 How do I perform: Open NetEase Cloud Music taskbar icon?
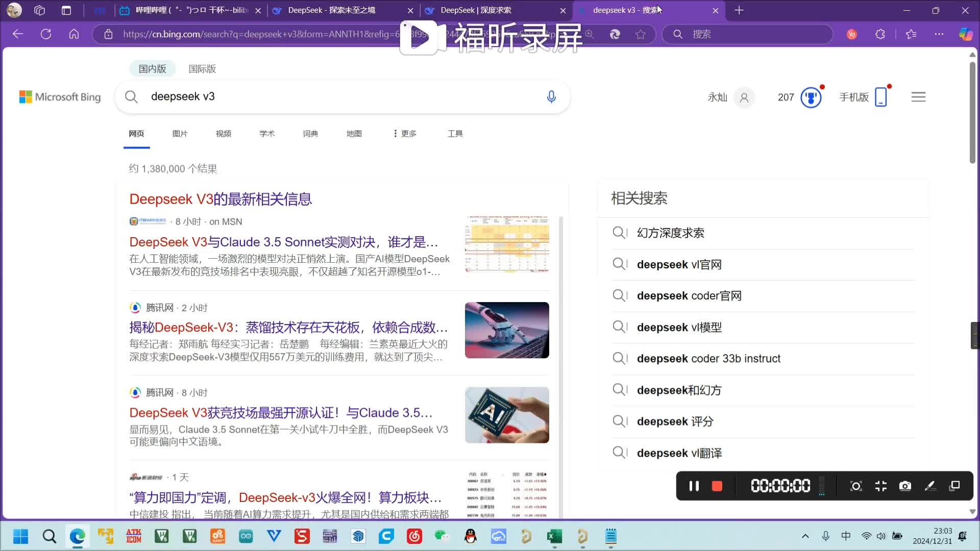414,536
